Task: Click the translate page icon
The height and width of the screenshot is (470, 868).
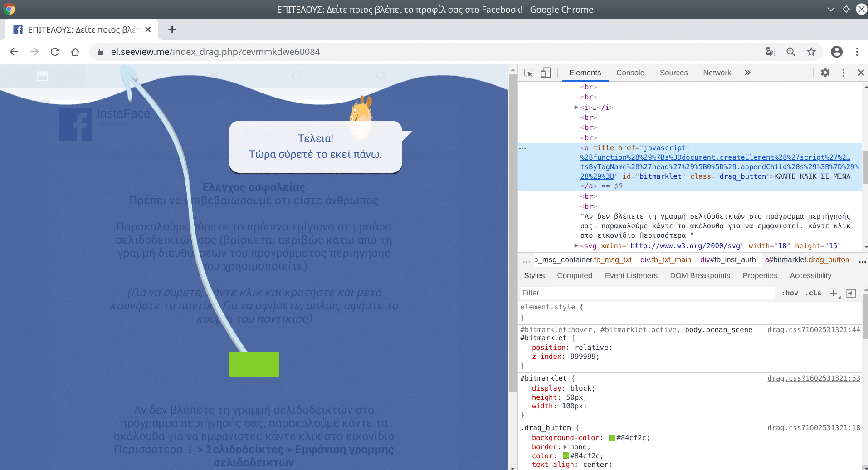Action: 770,52
